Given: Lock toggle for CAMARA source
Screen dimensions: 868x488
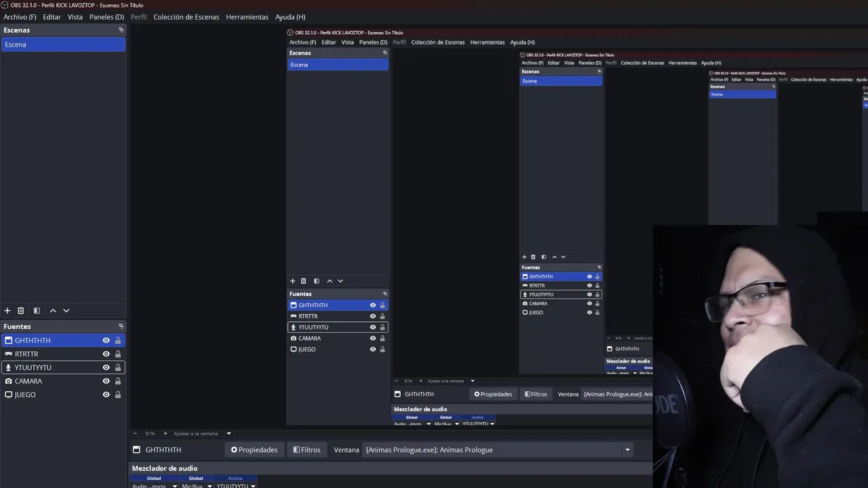Looking at the screenshot, I should tap(118, 381).
